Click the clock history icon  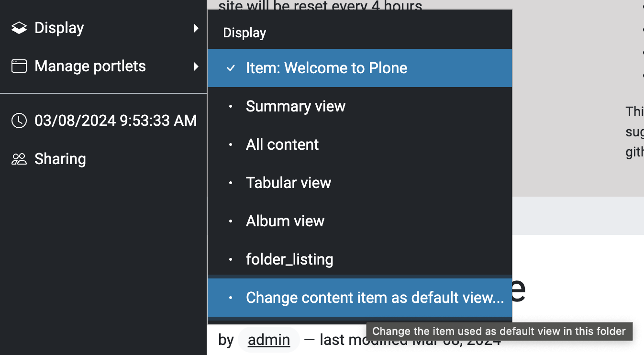(x=19, y=121)
